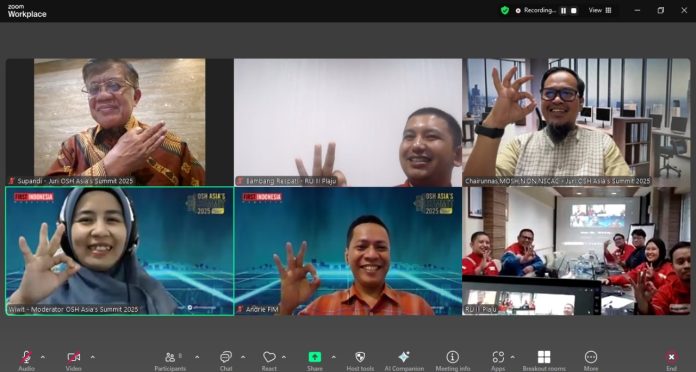Click the Zoom Workplace logo
The width and height of the screenshot is (696, 372).
[27, 11]
